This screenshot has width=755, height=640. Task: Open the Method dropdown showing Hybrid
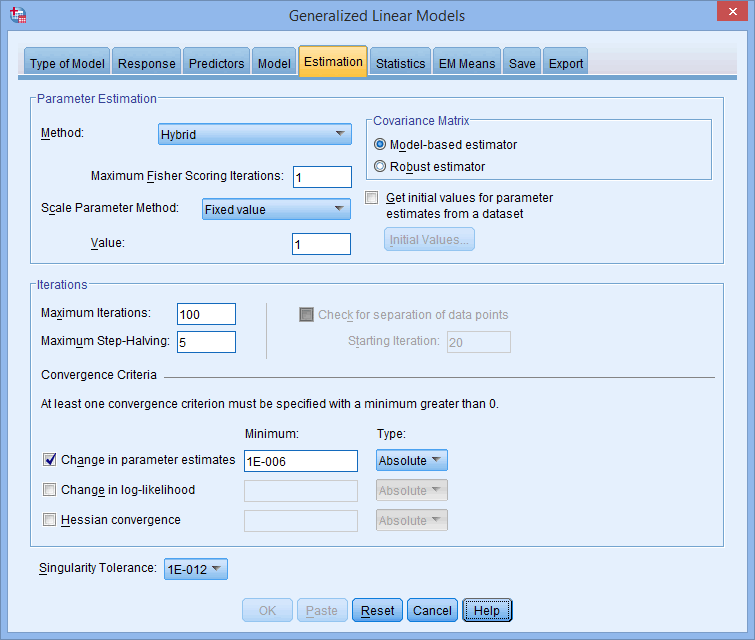click(255, 134)
